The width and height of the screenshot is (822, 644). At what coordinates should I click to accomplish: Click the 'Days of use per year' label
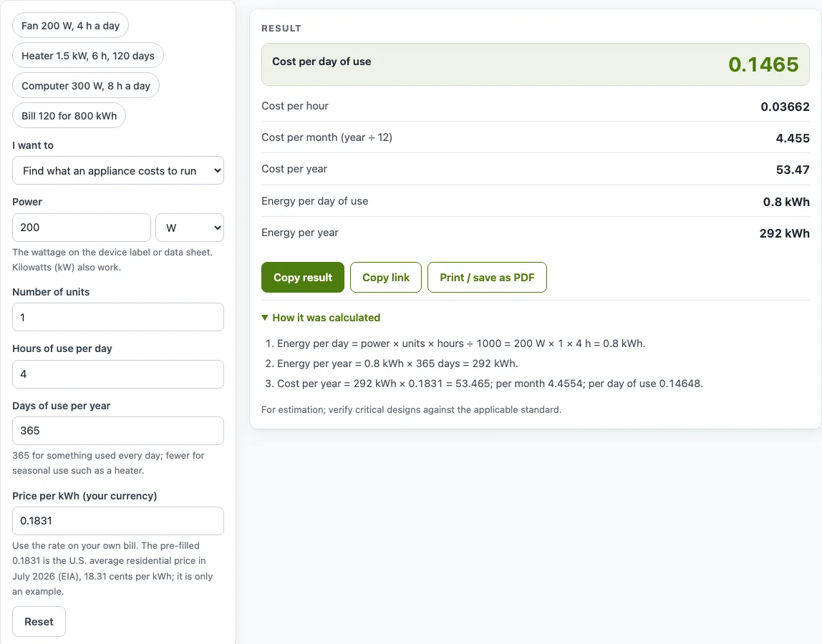pyautogui.click(x=62, y=406)
